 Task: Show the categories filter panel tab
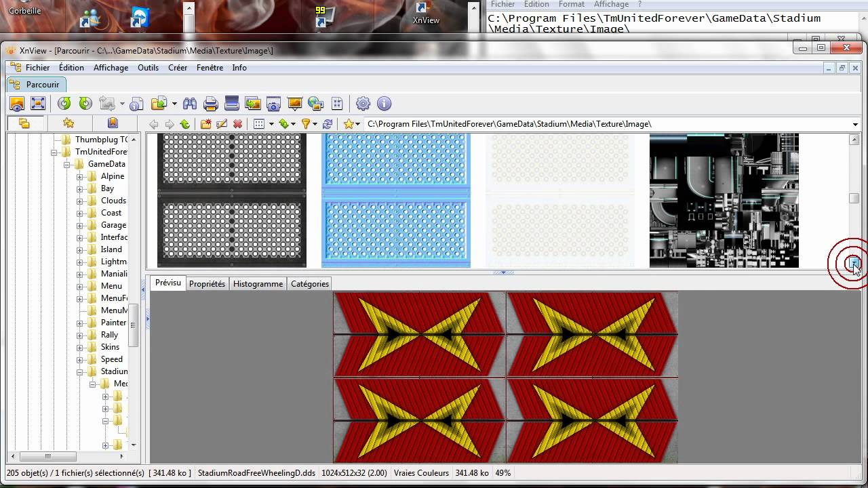(113, 123)
